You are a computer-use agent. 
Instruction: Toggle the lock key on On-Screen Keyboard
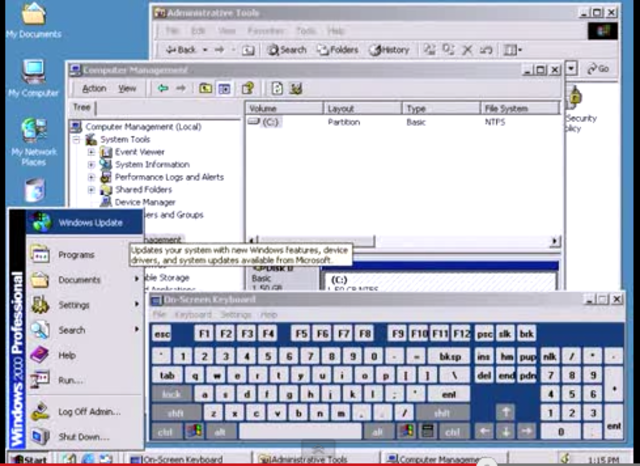point(171,394)
